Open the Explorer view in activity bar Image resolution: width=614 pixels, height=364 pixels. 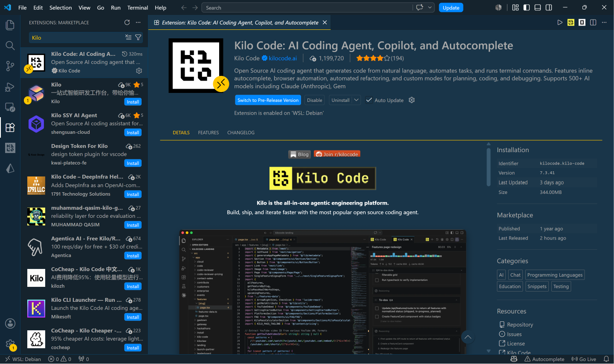pos(10,25)
